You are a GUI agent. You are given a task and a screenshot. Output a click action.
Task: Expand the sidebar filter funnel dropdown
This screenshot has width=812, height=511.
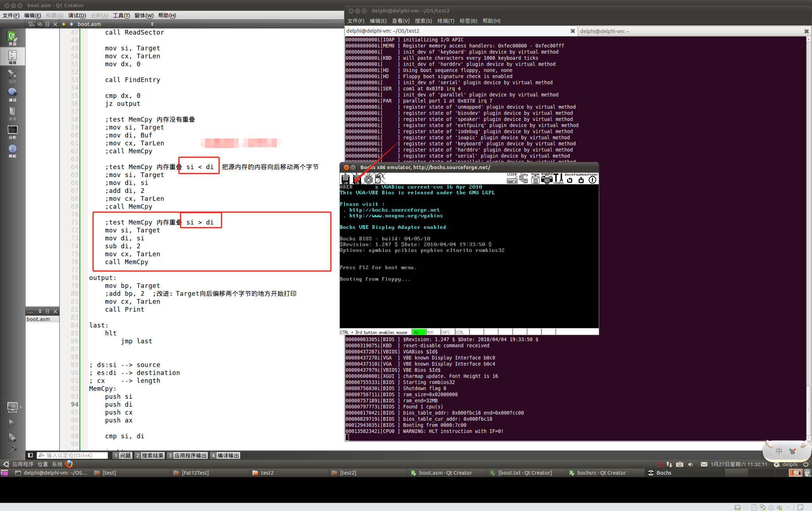pyautogui.click(x=31, y=24)
